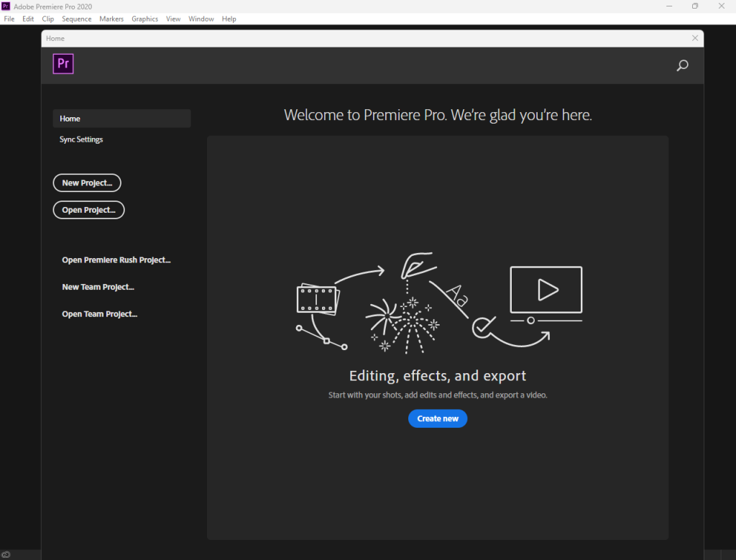Open the Help menu
This screenshot has height=560, width=736.
tap(229, 19)
